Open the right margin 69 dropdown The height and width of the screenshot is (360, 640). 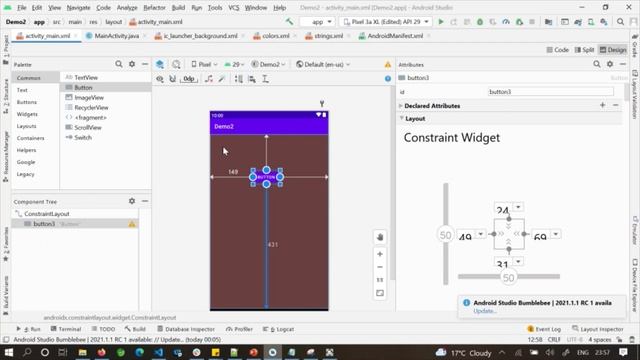(x=556, y=234)
